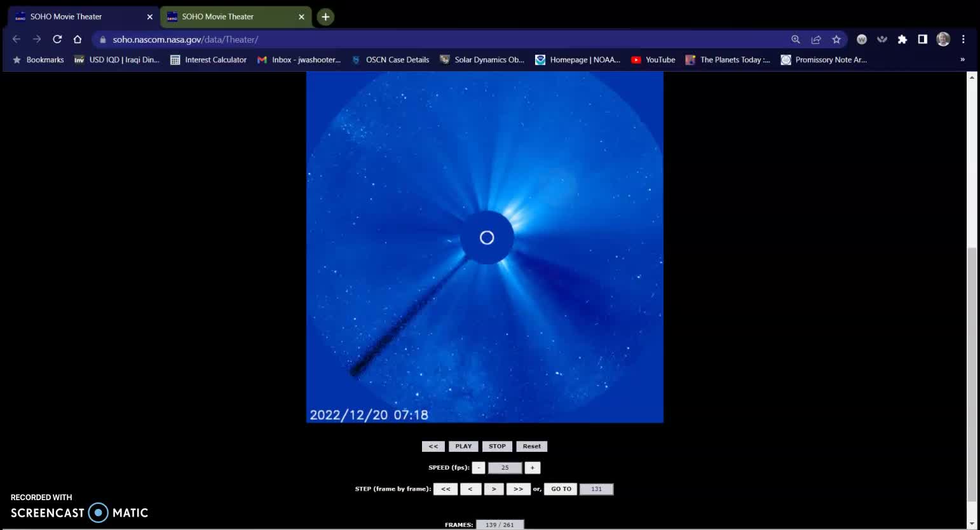The height and width of the screenshot is (530, 980).
Task: Click the frames counter field
Action: coord(500,525)
